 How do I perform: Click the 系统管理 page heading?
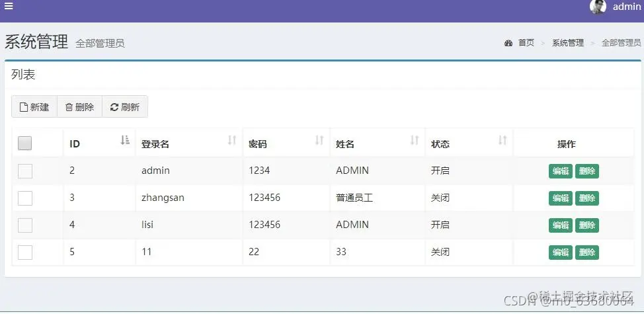tap(36, 42)
